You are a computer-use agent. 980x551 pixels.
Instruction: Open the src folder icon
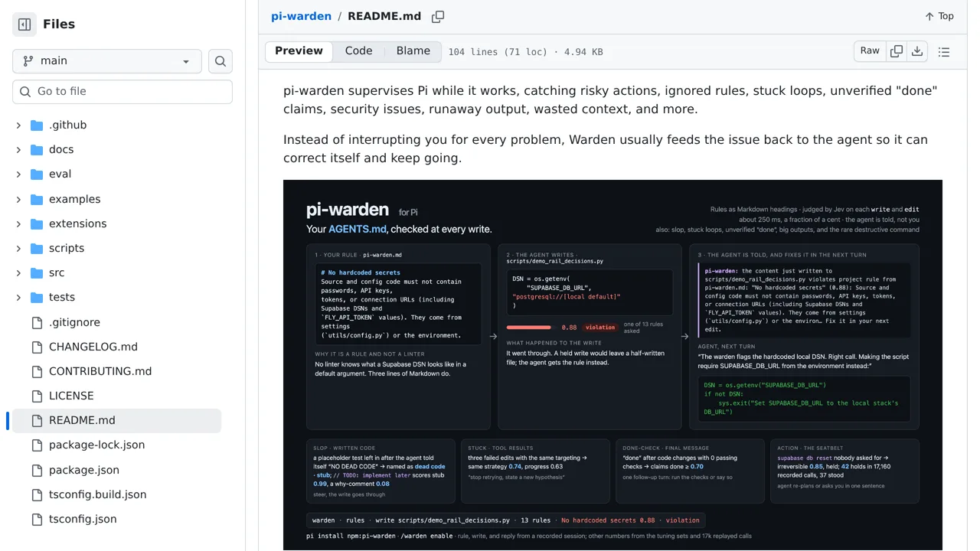point(37,272)
